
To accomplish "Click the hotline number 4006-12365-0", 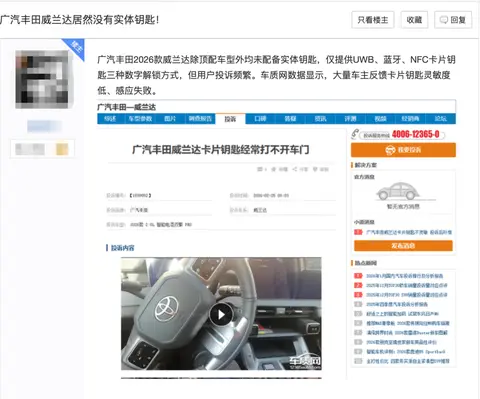I will pyautogui.click(x=416, y=134).
